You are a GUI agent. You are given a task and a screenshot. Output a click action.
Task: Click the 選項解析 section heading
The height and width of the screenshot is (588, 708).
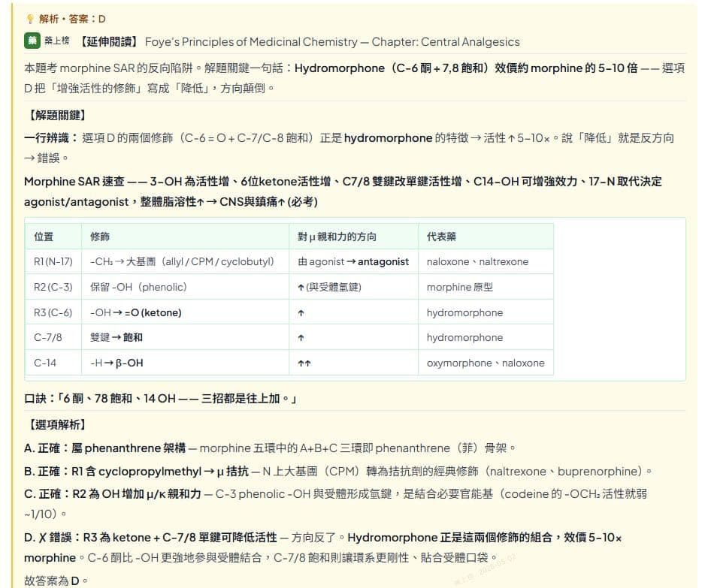57,424
